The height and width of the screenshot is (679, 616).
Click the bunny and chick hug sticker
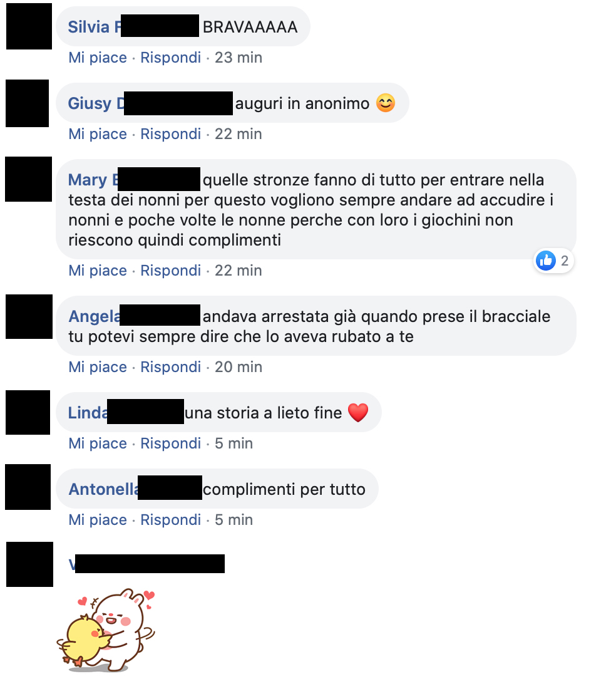pyautogui.click(x=106, y=630)
